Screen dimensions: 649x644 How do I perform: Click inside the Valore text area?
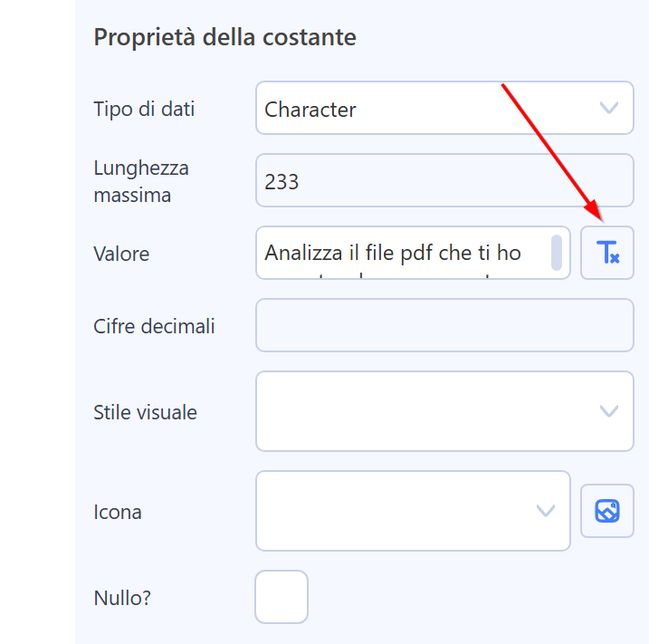pyautogui.click(x=413, y=253)
